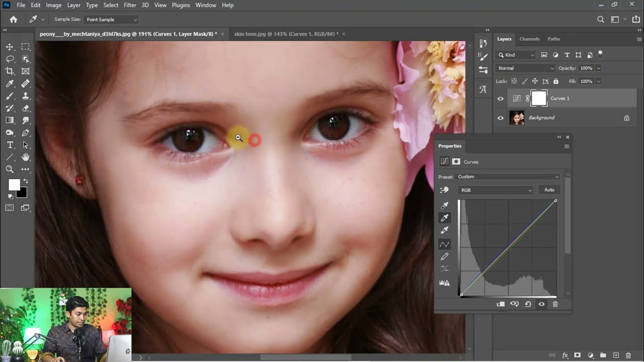Select the History Brush tool
Image resolution: width=644 pixels, height=362 pixels.
click(x=10, y=108)
